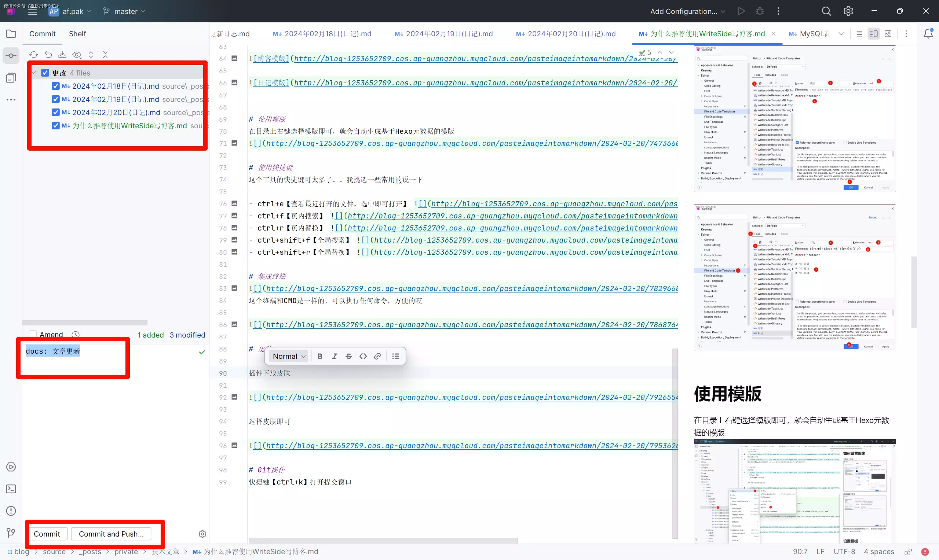This screenshot has width=939, height=560.
Task: Switch to the editor and preview split view
Action: click(873, 34)
